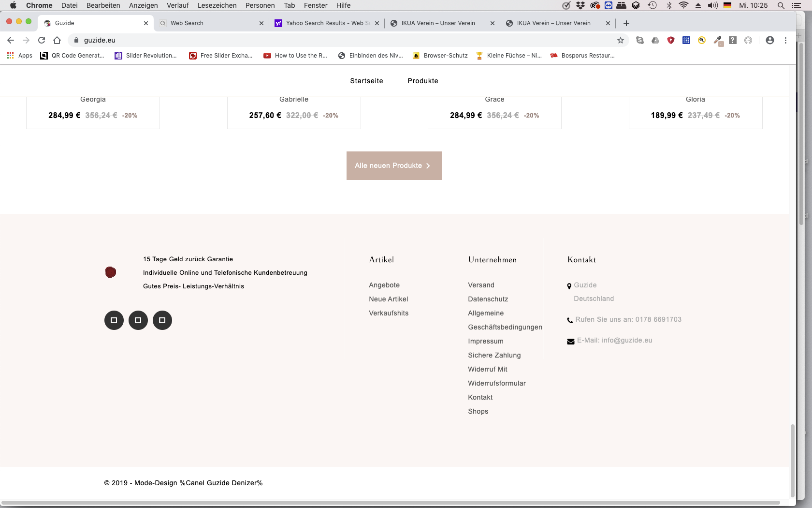This screenshot has height=508, width=812.
Task: Switch to the first IKUA Verein tab
Action: coord(442,23)
